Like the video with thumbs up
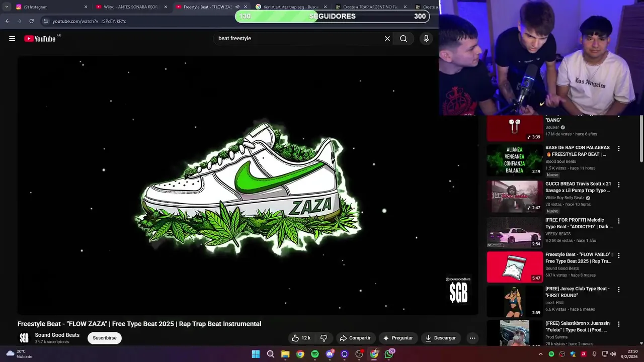The width and height of the screenshot is (644, 362). click(x=301, y=338)
